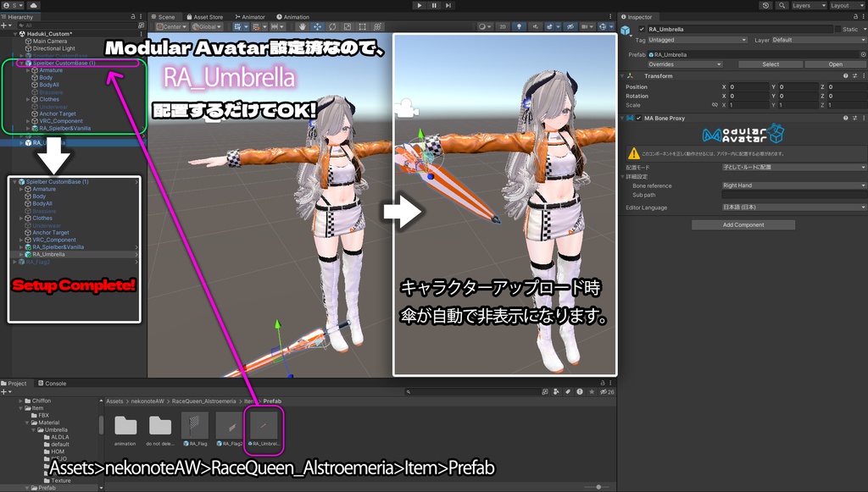Image resolution: width=868 pixels, height=492 pixels.
Task: Select the Scene tab
Action: pos(164,17)
